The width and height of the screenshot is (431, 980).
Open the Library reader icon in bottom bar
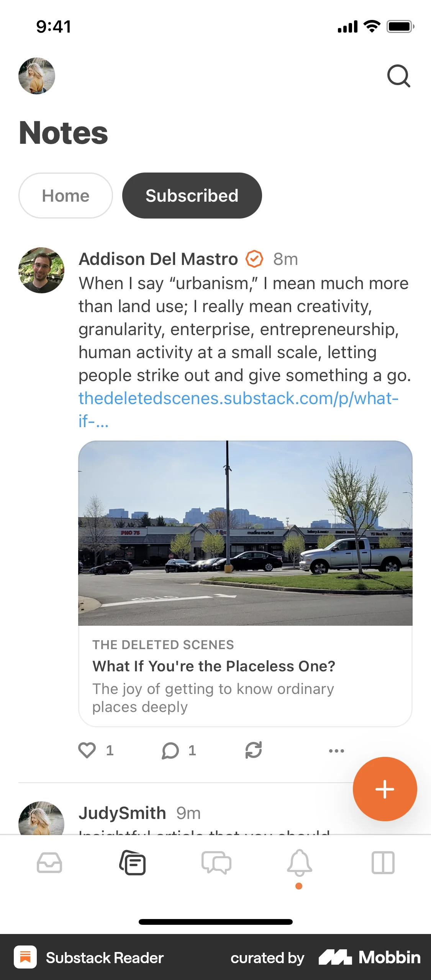click(x=383, y=863)
